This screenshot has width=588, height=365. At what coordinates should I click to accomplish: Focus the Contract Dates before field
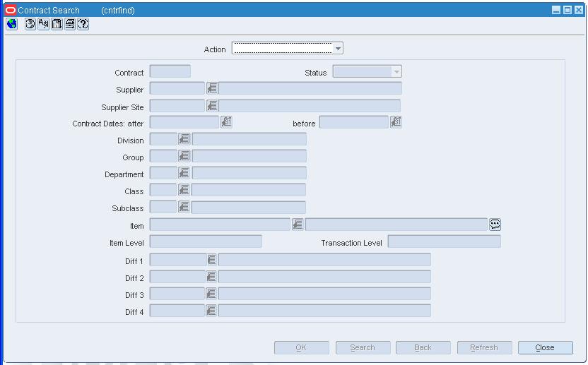(353, 122)
